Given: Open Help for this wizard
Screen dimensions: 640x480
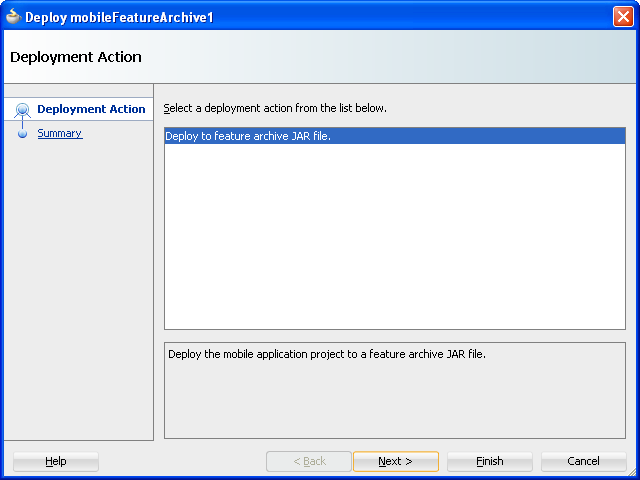Looking at the screenshot, I should coord(56,461).
